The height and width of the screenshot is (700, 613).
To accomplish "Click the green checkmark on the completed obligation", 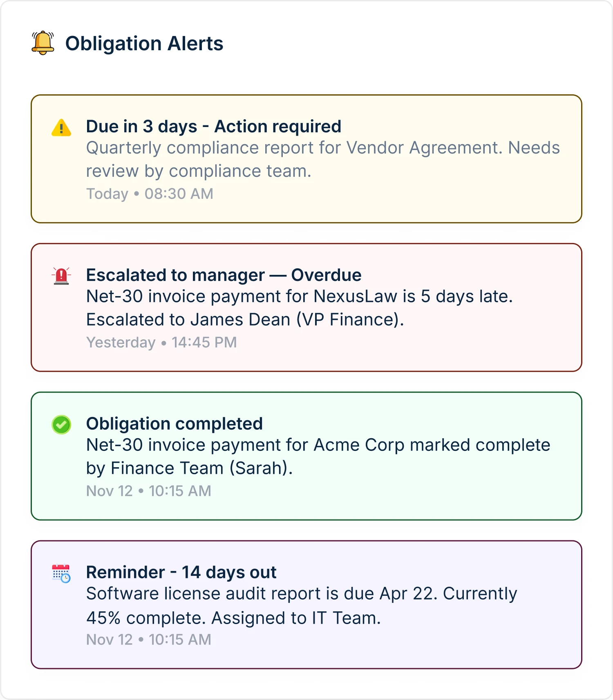I will tap(60, 424).
